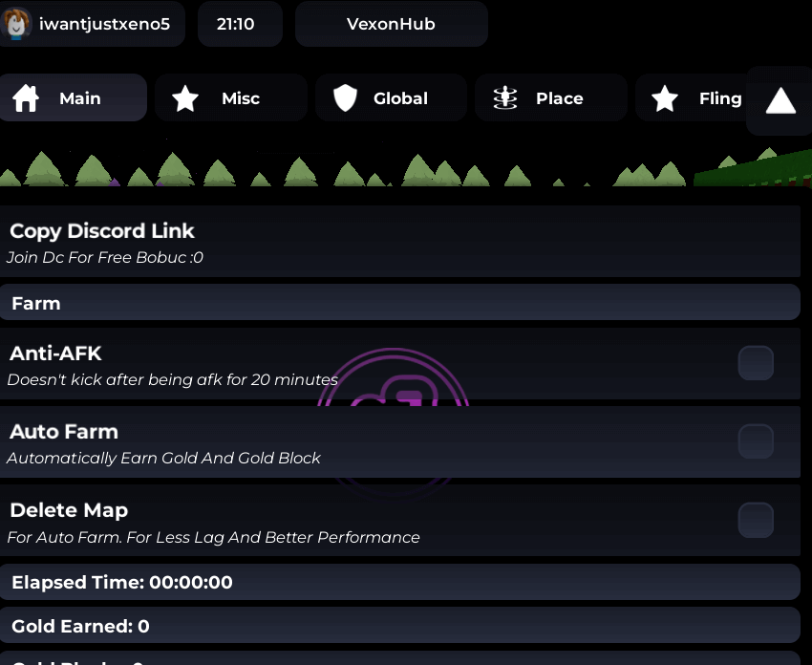The width and height of the screenshot is (812, 665).
Task: Click the player avatar icon
Action: coord(16,23)
